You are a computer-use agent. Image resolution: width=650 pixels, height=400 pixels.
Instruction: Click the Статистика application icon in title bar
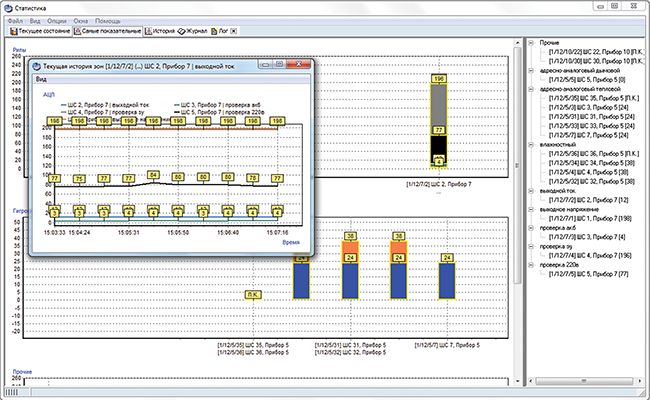click(10, 8)
